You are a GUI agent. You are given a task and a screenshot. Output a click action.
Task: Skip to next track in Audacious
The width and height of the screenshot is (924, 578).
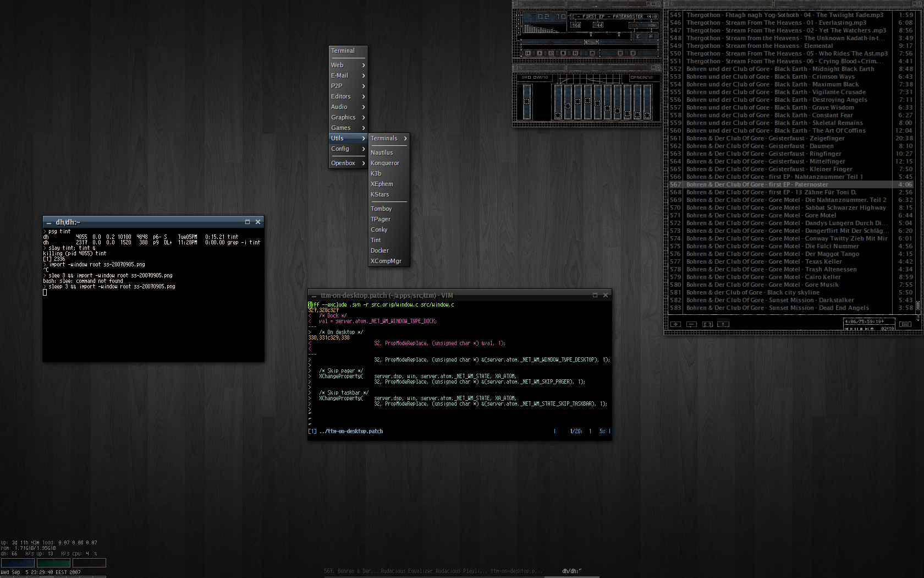point(575,53)
